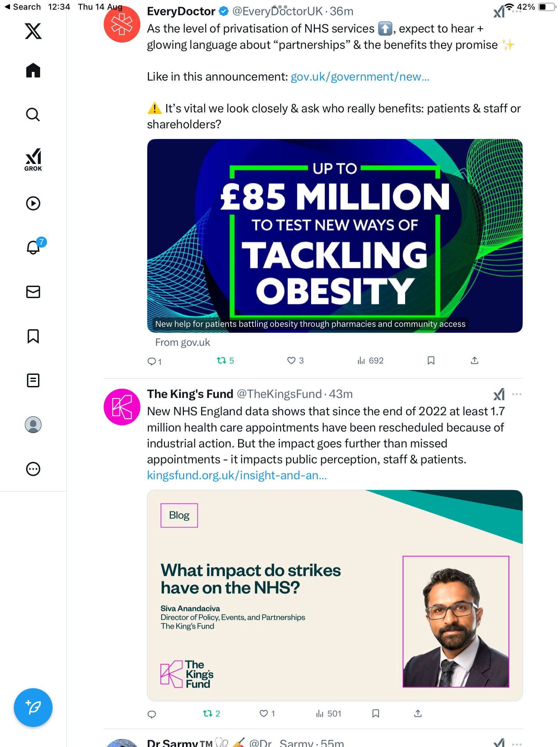Expand the More circle menu in sidebar
The width and height of the screenshot is (560, 747).
[33, 469]
